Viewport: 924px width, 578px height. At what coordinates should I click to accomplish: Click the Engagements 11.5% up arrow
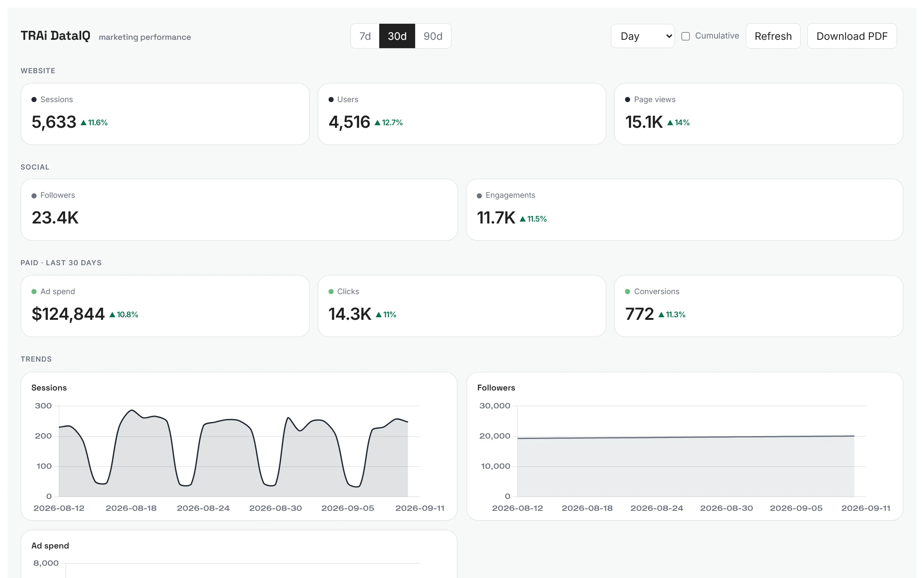tap(523, 219)
